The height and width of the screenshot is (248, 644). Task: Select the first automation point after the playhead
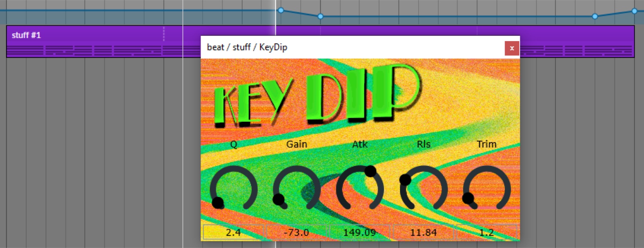(281, 10)
